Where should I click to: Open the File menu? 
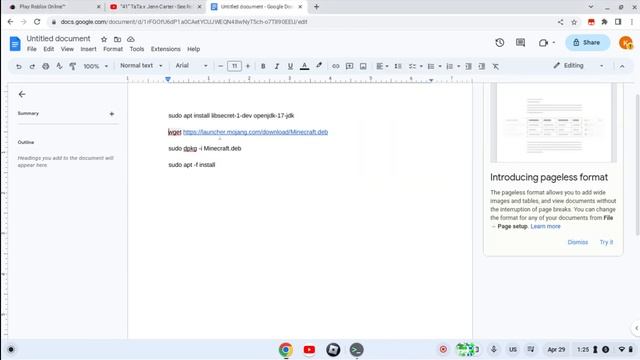[x=32, y=49]
